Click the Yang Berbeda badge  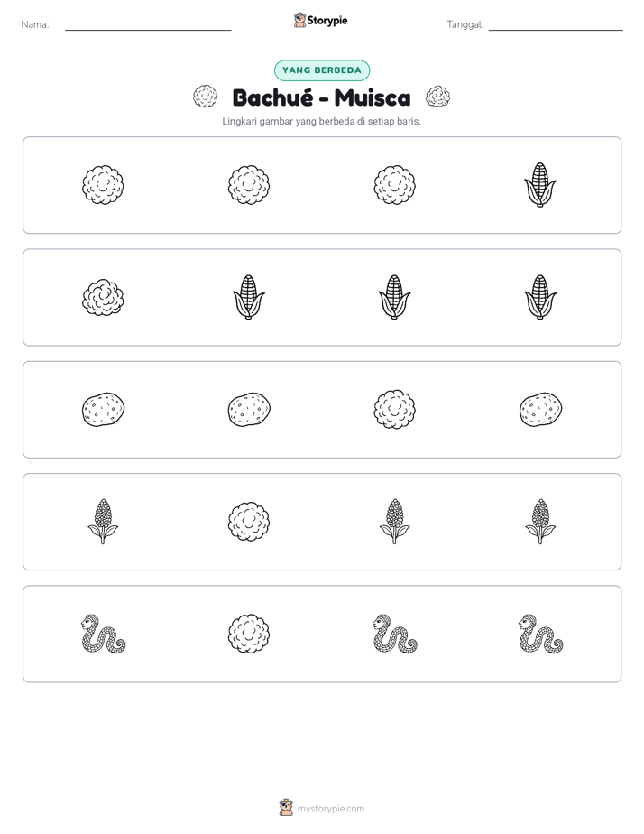pyautogui.click(x=322, y=70)
